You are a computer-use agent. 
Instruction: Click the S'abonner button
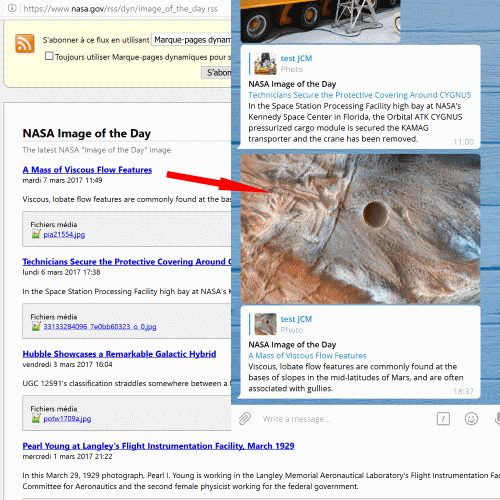[216, 72]
